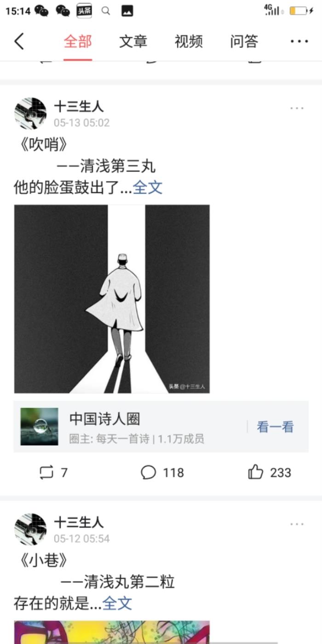The image size is (322, 644).
Task: Expand full text of 《小巷》 post
Action: (x=117, y=603)
